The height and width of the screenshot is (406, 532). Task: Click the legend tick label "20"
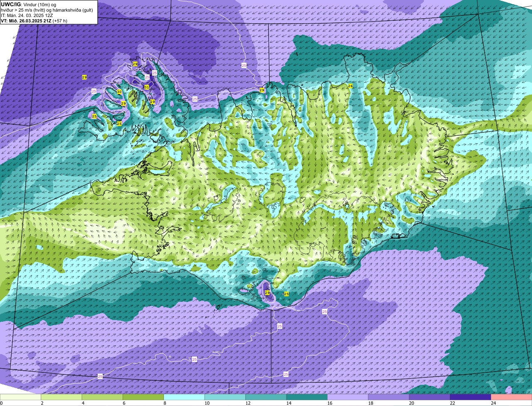(x=411, y=403)
